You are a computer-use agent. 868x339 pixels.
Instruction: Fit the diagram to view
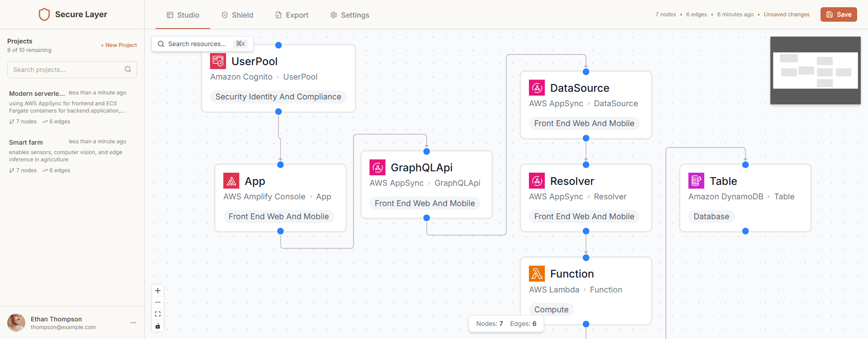click(158, 314)
